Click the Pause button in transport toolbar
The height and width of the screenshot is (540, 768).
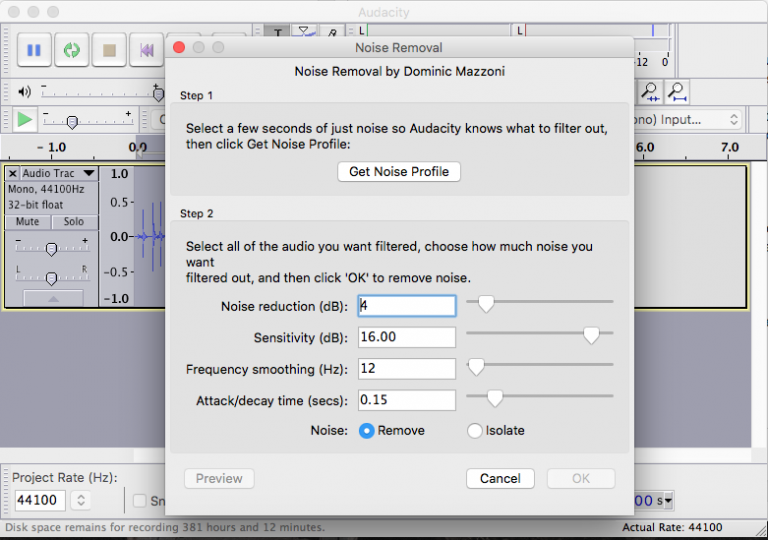pos(34,49)
